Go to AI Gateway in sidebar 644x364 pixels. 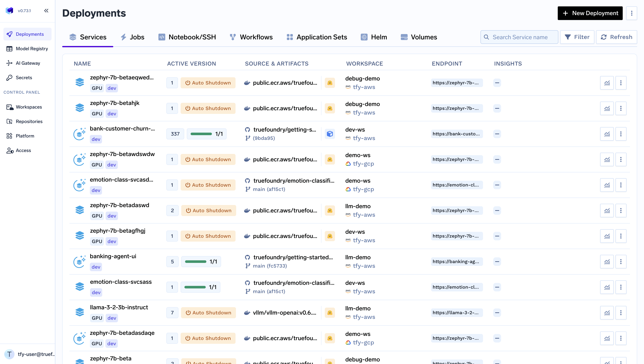[x=28, y=63]
